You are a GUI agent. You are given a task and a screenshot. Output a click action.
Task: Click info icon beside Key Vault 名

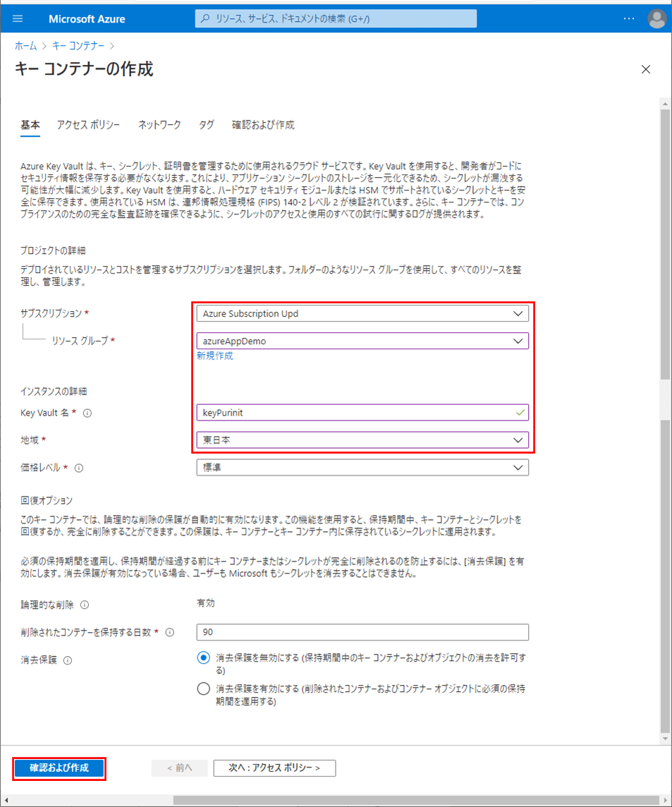[87, 413]
